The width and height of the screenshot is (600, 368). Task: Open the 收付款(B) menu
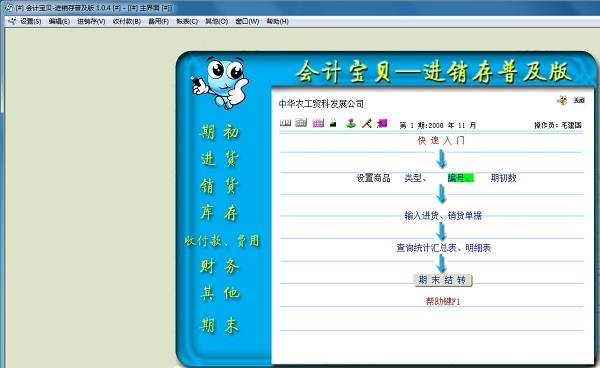coord(127,21)
